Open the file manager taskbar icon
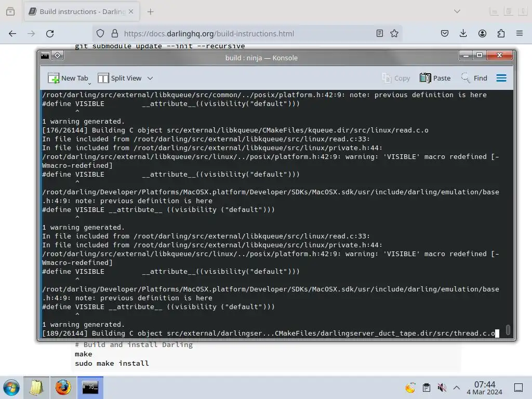The height and width of the screenshot is (399, 532). (x=36, y=388)
